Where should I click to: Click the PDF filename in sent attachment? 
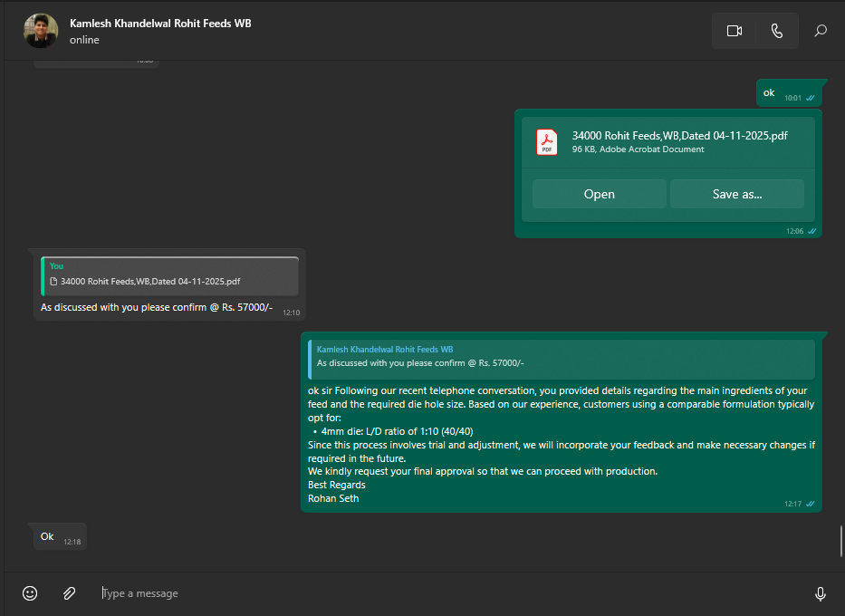pyautogui.click(x=679, y=136)
